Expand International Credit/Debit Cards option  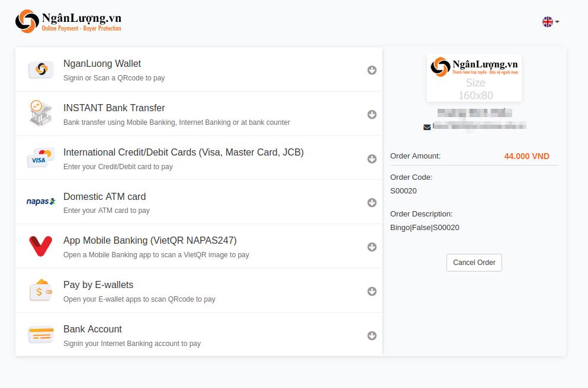pyautogui.click(x=372, y=159)
